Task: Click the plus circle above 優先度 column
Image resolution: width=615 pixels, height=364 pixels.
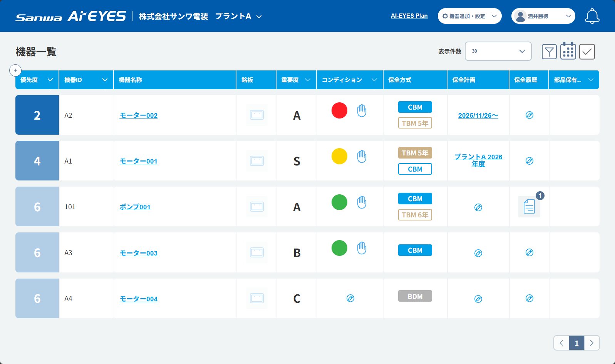Action: 15,70
